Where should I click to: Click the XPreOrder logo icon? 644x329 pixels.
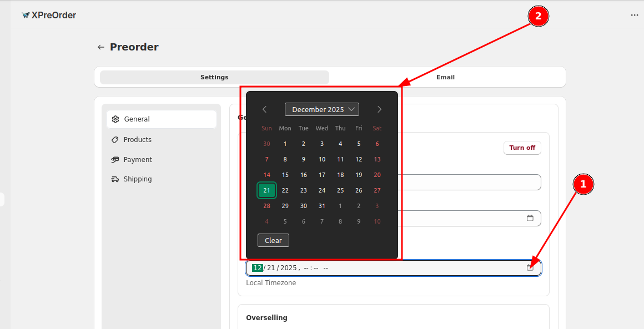click(26, 15)
